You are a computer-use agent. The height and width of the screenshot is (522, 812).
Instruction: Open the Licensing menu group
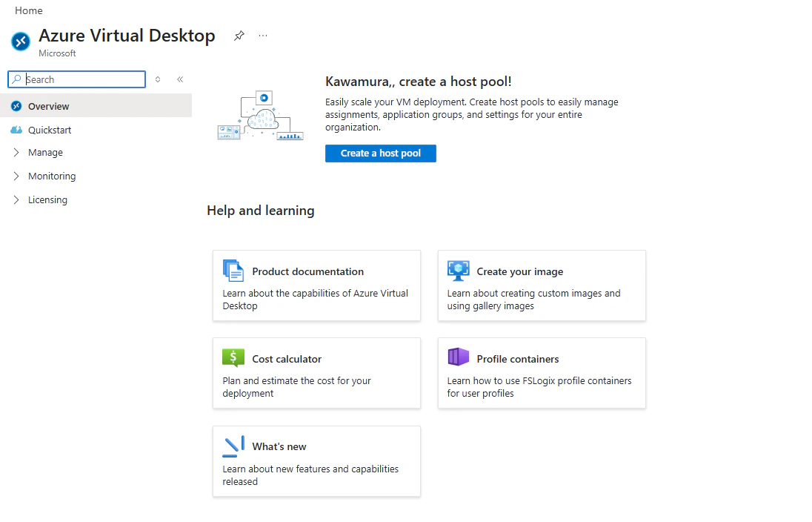96,199
